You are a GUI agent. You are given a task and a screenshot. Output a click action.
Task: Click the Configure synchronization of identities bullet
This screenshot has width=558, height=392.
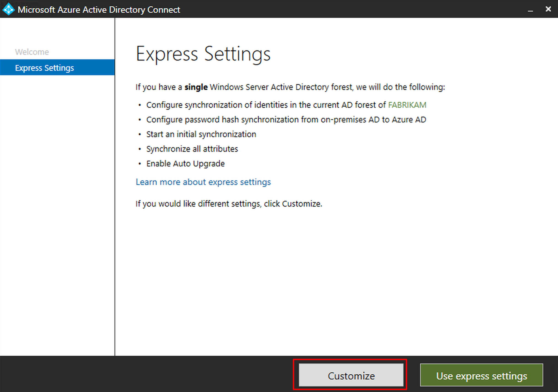266,105
